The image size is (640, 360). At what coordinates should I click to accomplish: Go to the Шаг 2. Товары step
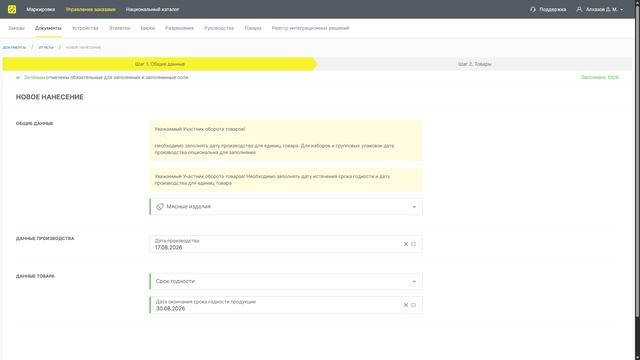(475, 64)
